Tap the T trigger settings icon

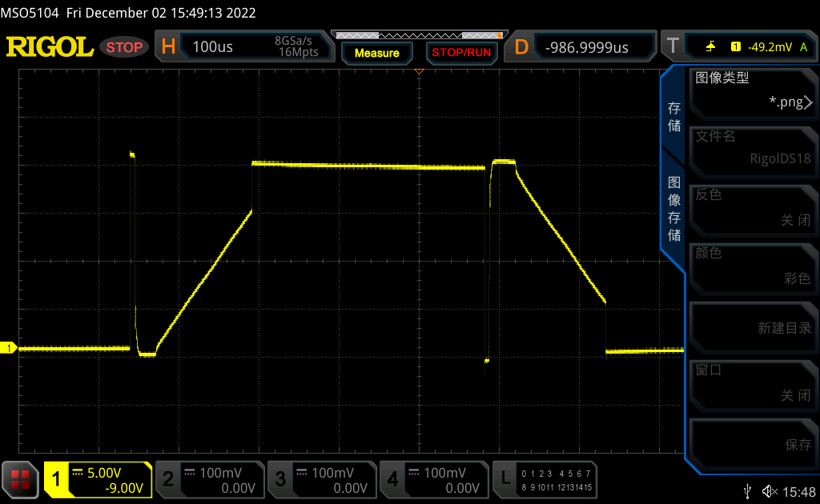(673, 47)
